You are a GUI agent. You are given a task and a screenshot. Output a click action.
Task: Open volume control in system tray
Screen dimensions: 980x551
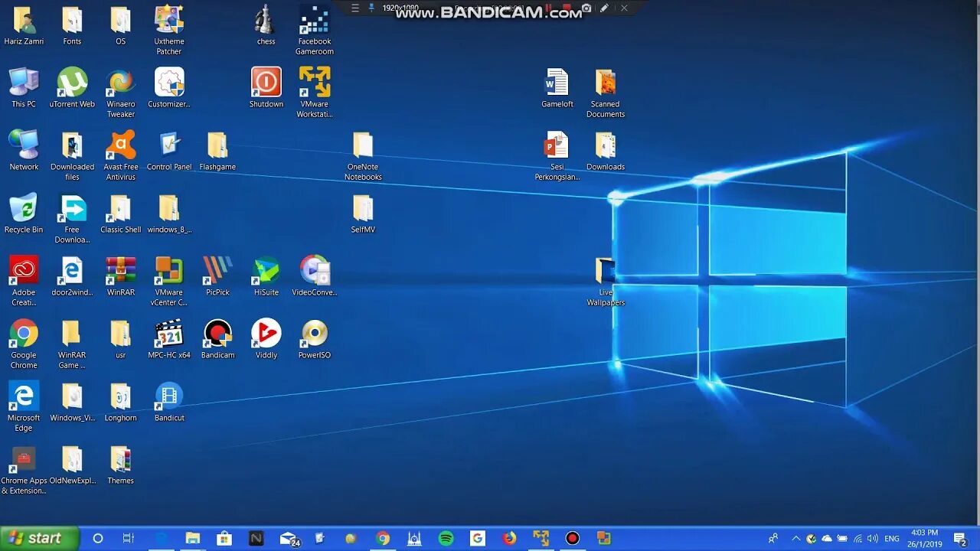pos(872,539)
